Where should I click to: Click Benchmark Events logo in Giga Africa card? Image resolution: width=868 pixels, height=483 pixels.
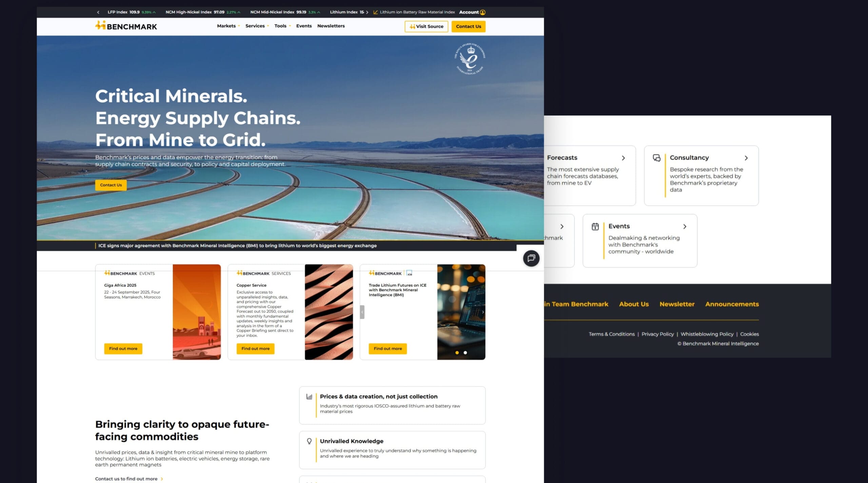129,273
